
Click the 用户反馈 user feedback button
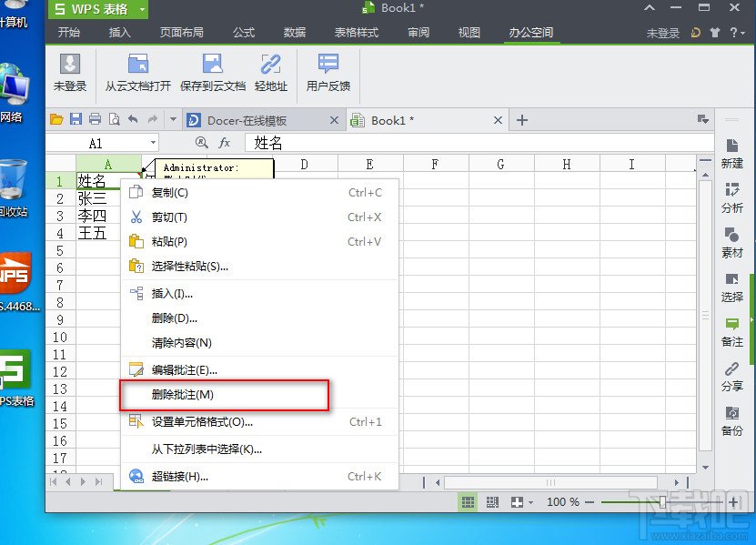tap(327, 73)
